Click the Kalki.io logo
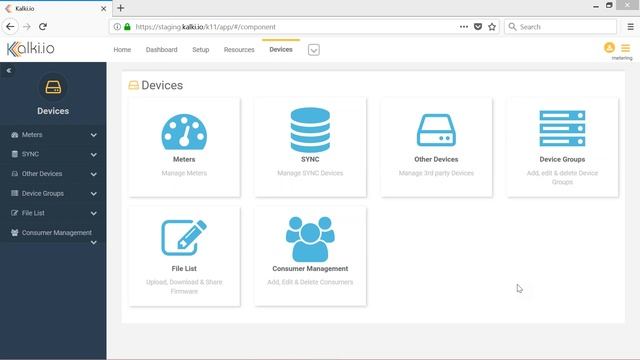Viewport: 640px width, 360px height. pos(31,49)
